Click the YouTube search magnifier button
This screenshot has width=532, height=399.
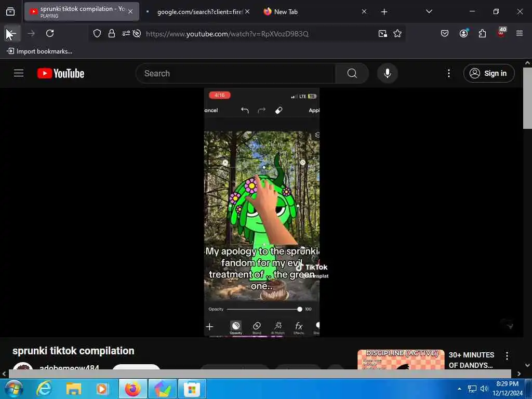click(x=352, y=73)
